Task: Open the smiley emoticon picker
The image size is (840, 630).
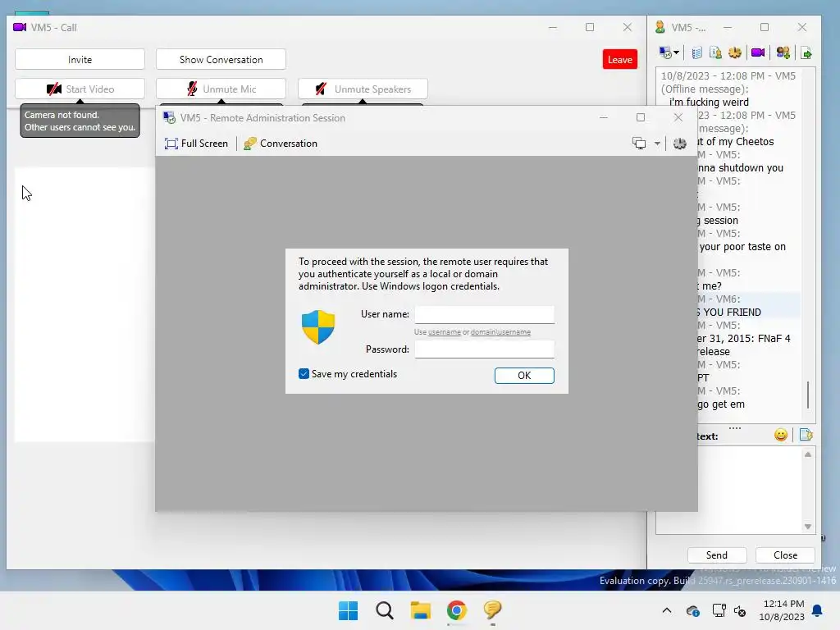Action: tap(781, 435)
